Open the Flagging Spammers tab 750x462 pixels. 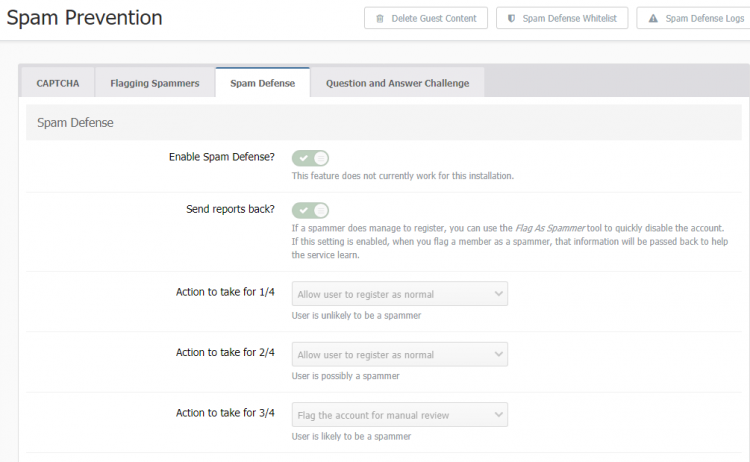pyautogui.click(x=155, y=83)
